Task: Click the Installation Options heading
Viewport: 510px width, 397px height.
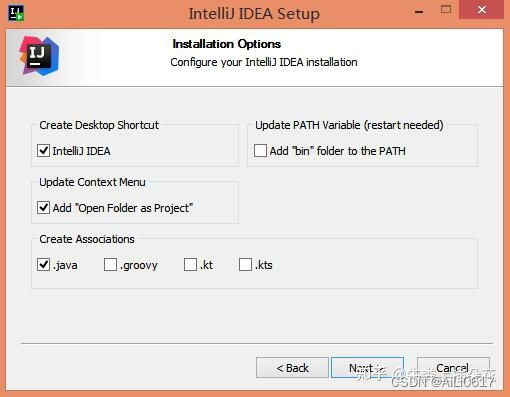Action: coord(227,44)
